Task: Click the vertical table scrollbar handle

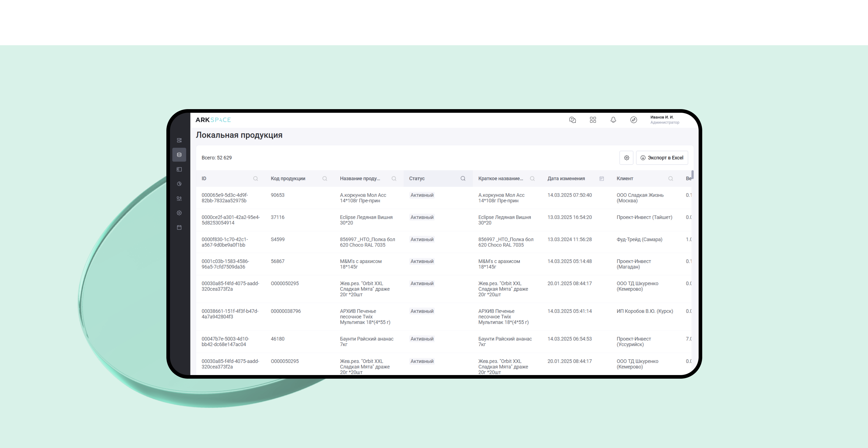Action: [x=693, y=175]
